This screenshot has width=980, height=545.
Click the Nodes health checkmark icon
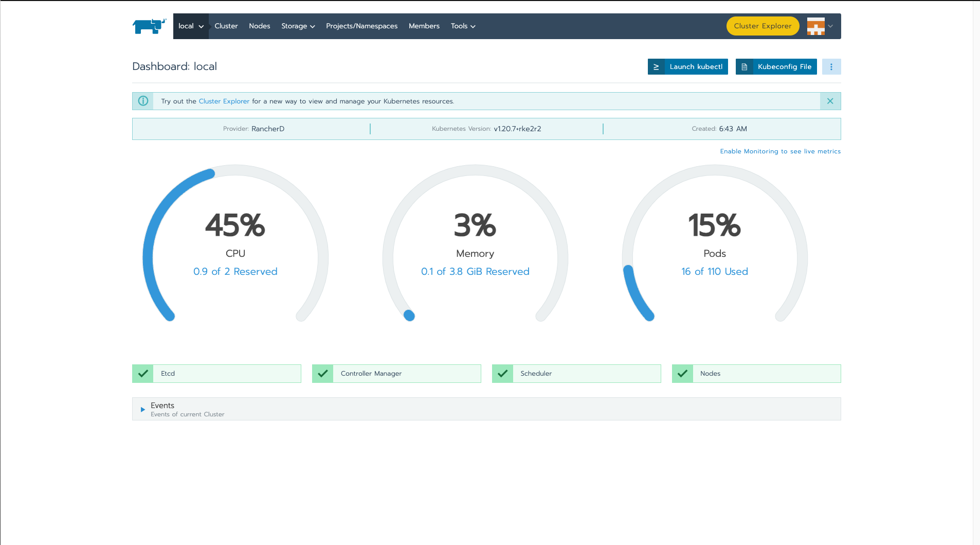click(x=682, y=374)
